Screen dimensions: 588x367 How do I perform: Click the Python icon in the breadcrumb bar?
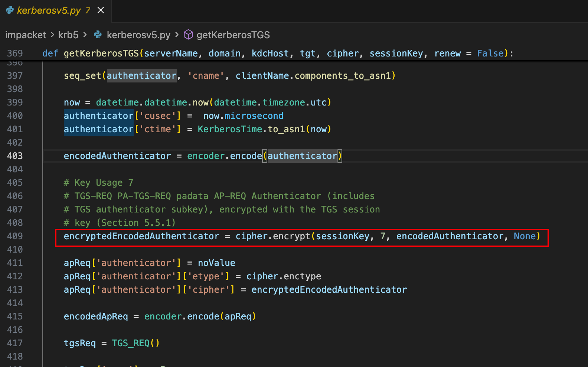(x=98, y=35)
